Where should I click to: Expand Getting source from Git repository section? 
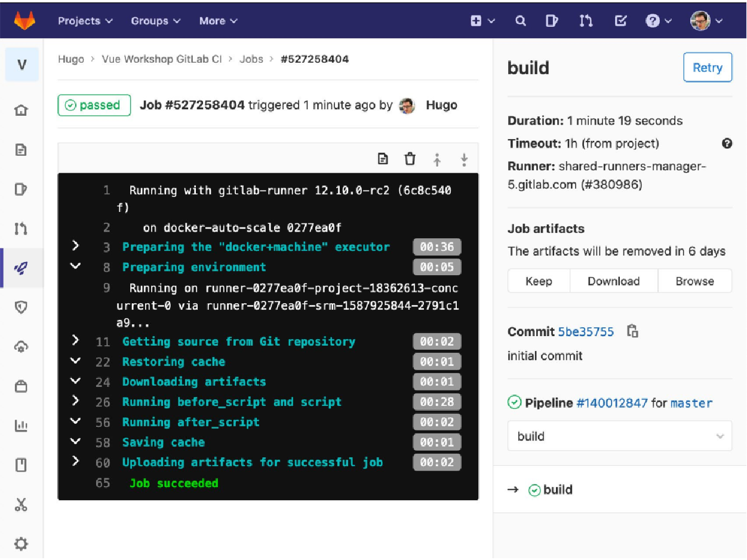point(75,340)
